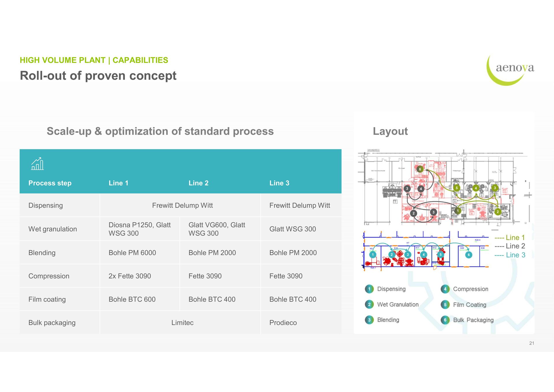Click the aenova logo

point(510,70)
